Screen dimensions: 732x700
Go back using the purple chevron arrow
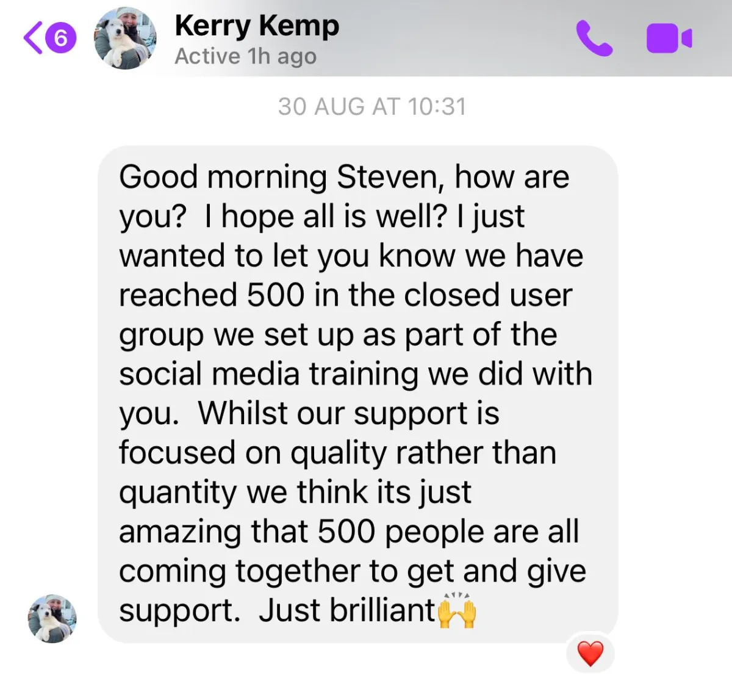(x=33, y=38)
